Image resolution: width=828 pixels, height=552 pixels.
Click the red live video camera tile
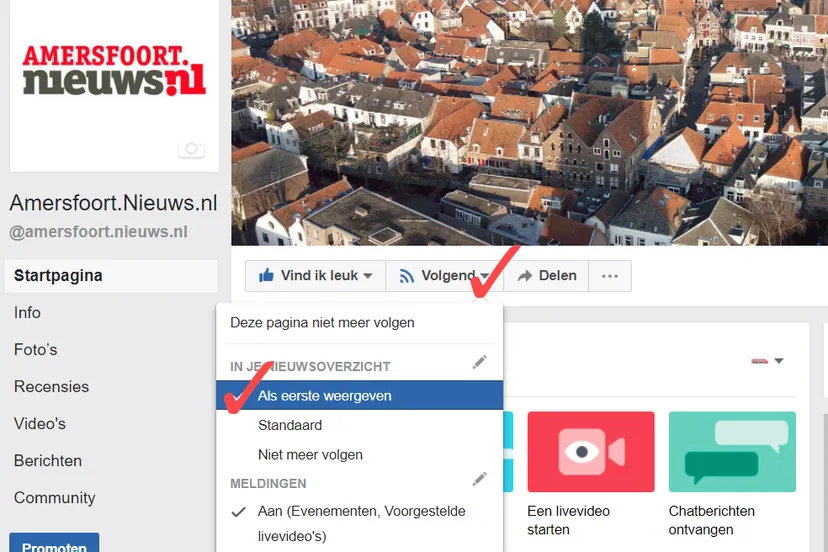click(591, 452)
